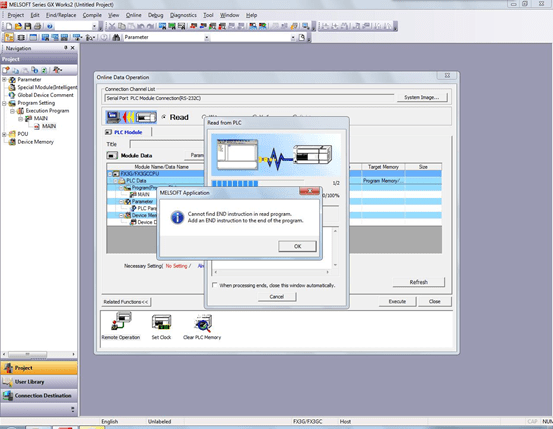Click the Print toolbar icon

point(37,26)
